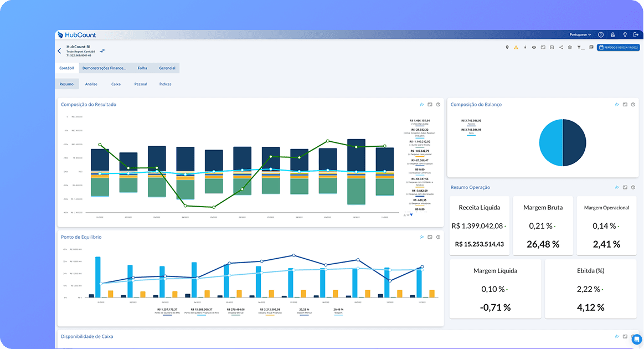Toggle the Ativo legend entry in balance chart
Image resolution: width=644 pixels, height=349 pixels.
471,131
